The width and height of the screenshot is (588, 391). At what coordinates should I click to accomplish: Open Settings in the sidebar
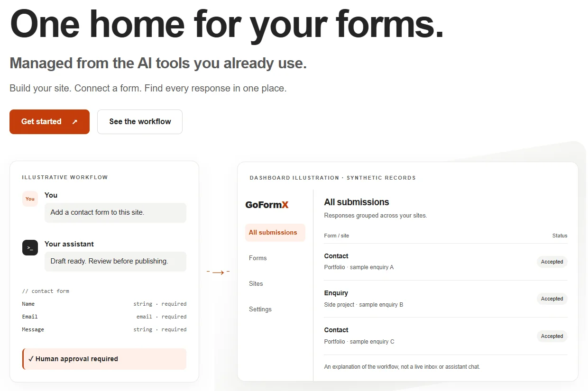pyautogui.click(x=260, y=309)
